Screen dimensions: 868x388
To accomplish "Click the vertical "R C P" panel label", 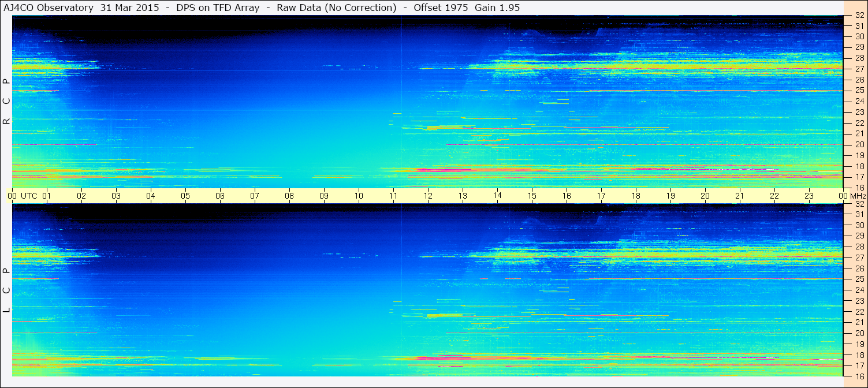I will coord(7,101).
